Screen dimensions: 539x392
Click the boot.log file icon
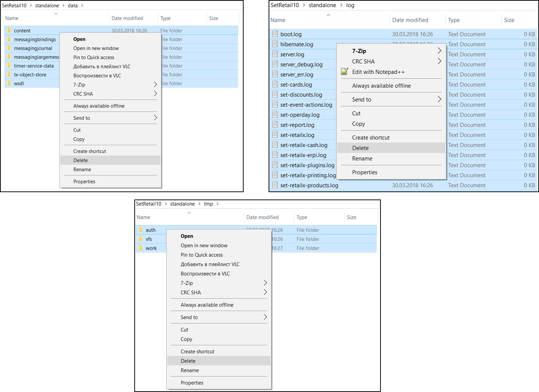[275, 34]
